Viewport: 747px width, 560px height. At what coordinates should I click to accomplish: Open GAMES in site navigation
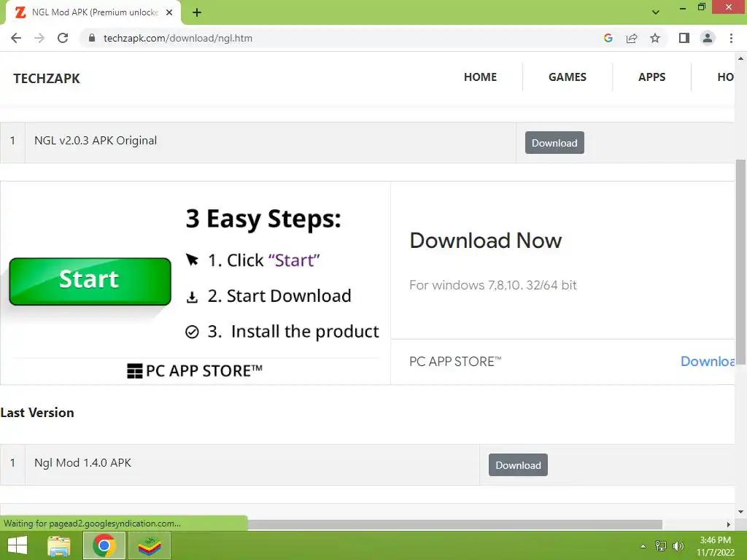568,77
